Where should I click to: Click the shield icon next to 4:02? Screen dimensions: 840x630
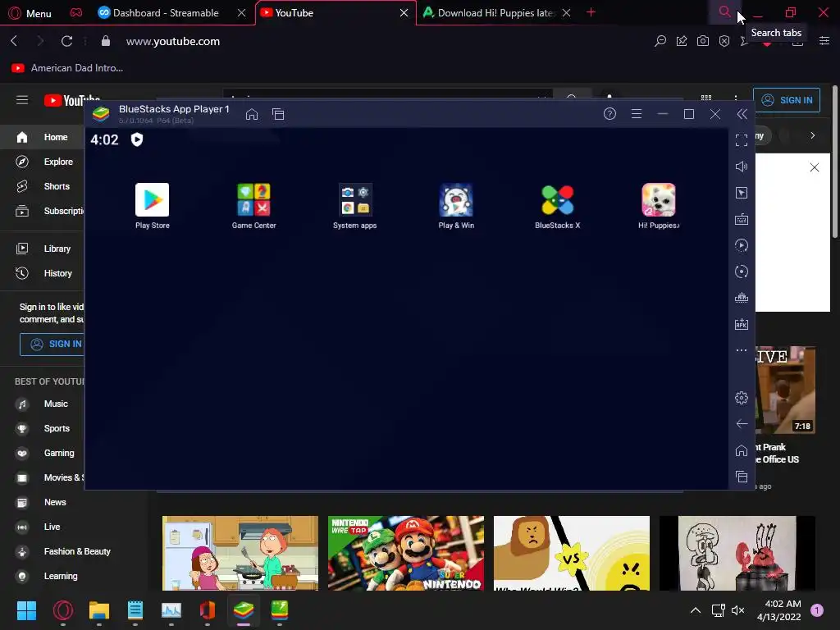137,139
